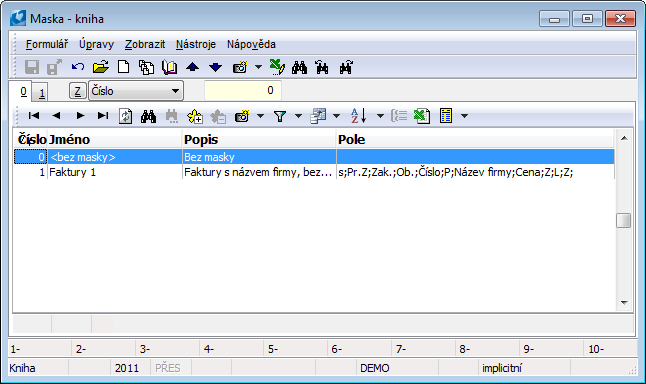Viewport: 646px width, 384px height.
Task: Select the 'Faktury 1' row
Action: [314, 172]
